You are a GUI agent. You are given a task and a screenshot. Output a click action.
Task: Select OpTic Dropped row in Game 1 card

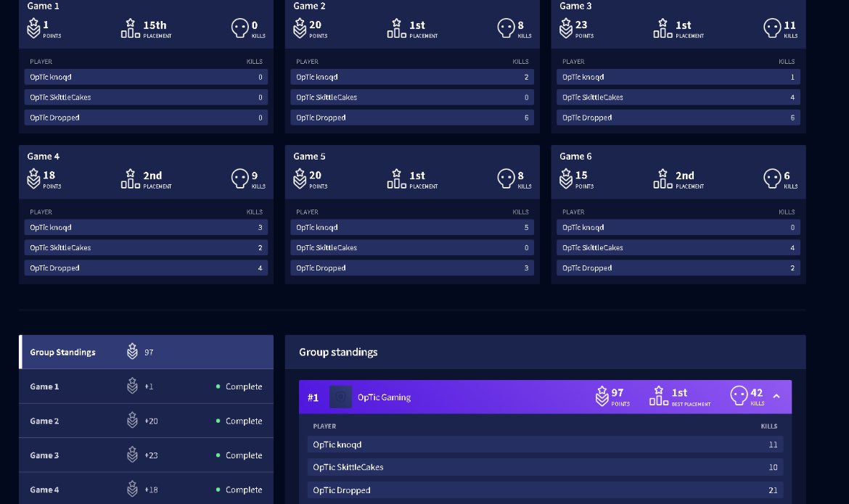click(x=146, y=117)
